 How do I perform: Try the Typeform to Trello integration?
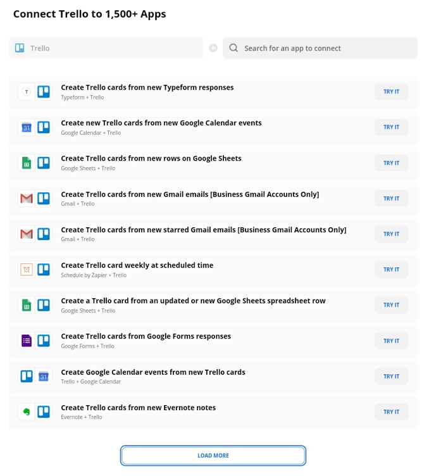(391, 92)
